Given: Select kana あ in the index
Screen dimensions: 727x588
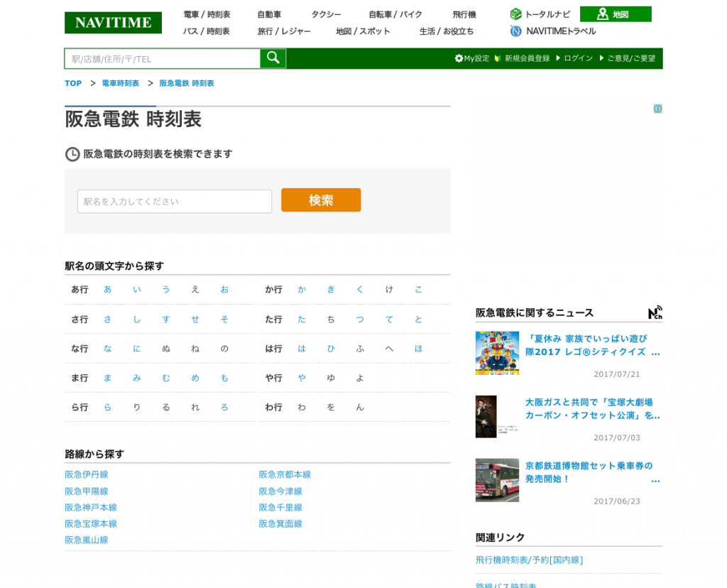Looking at the screenshot, I should click(x=108, y=289).
